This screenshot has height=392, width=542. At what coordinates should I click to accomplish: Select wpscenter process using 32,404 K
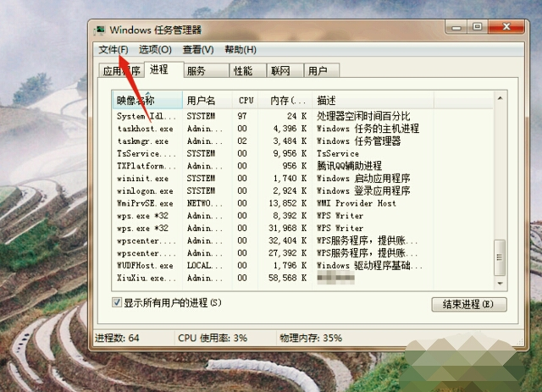(303, 240)
